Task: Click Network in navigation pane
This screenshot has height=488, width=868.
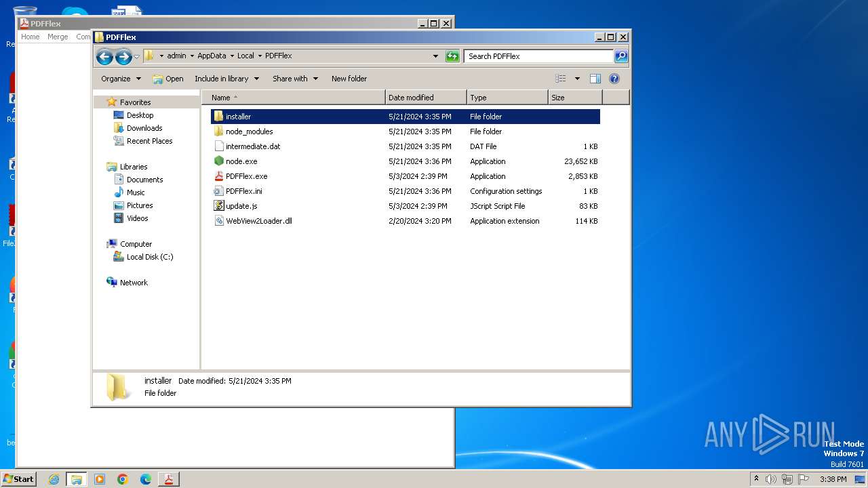Action: 134,283
